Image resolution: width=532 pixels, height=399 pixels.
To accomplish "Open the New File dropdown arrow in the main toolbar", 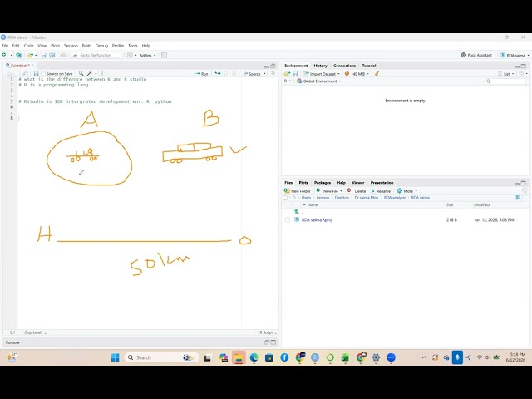I will [11, 55].
